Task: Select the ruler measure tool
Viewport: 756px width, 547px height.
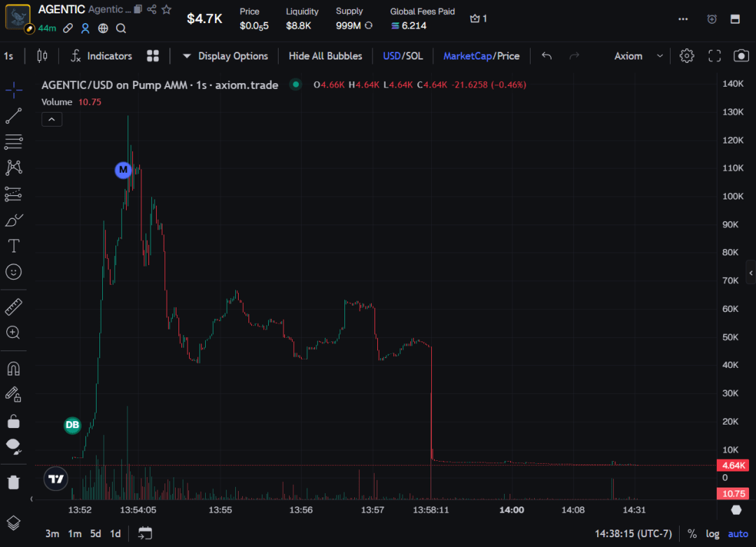Action: tap(13, 307)
